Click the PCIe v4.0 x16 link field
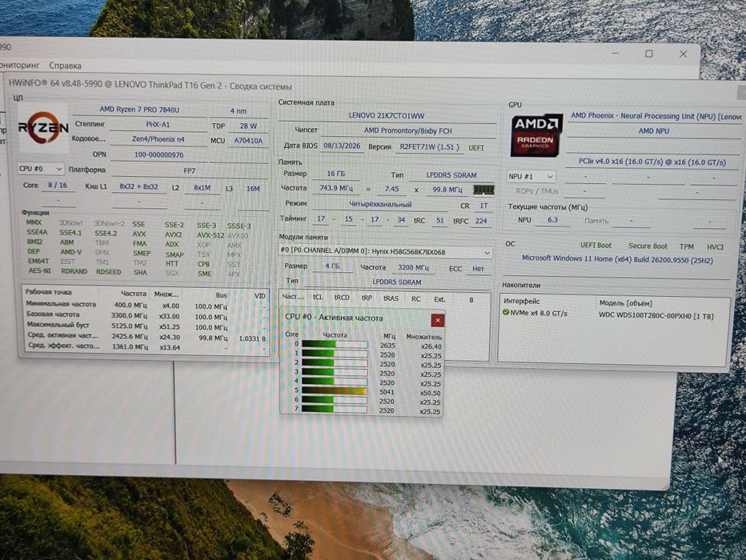The width and height of the screenshot is (746, 560). point(652,162)
